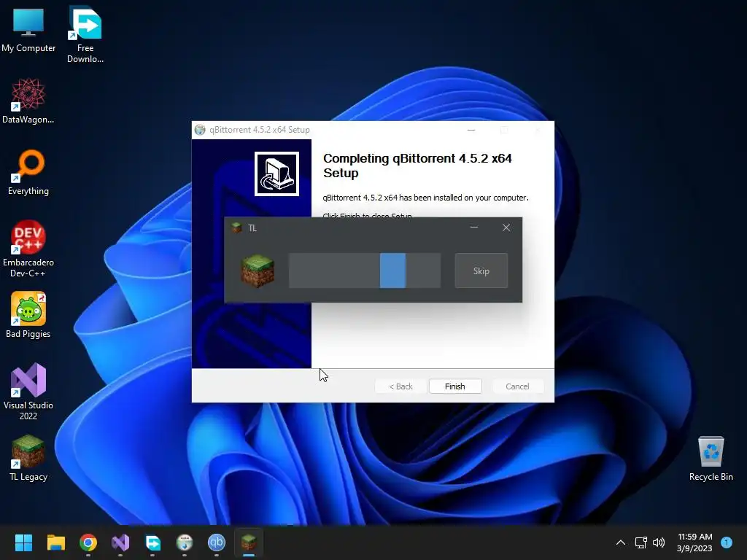Click the large grass block logo in TL
747x560 pixels.
[x=258, y=271]
